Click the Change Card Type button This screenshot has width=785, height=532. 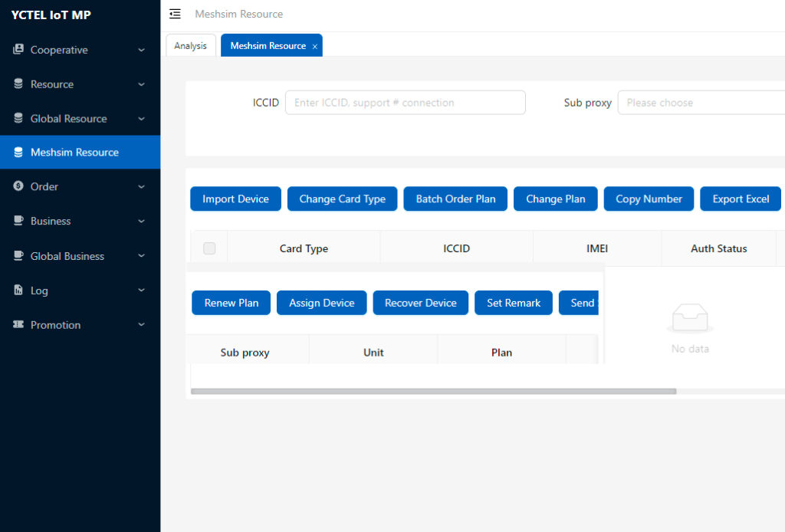coord(342,199)
